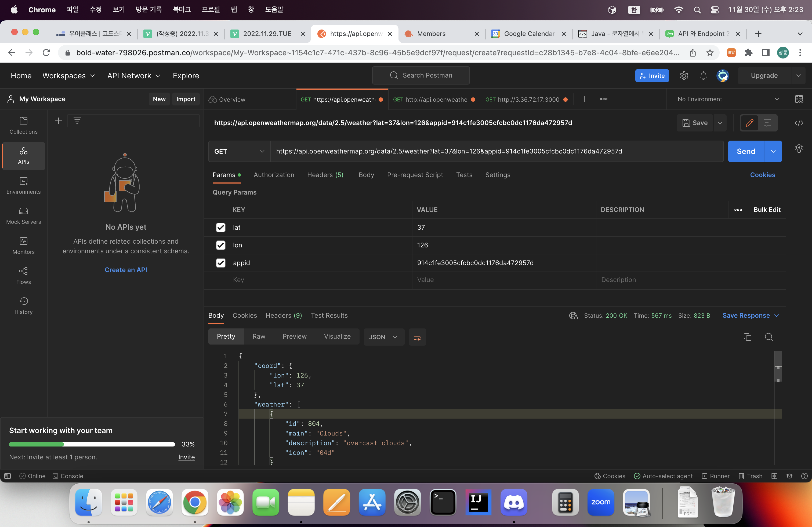Open Monitors sidebar section

click(x=24, y=246)
